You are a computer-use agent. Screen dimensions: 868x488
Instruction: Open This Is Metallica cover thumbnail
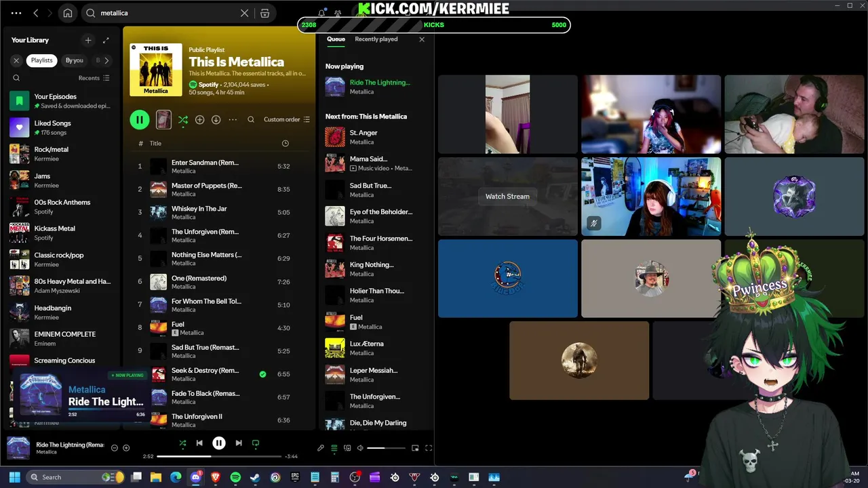156,69
